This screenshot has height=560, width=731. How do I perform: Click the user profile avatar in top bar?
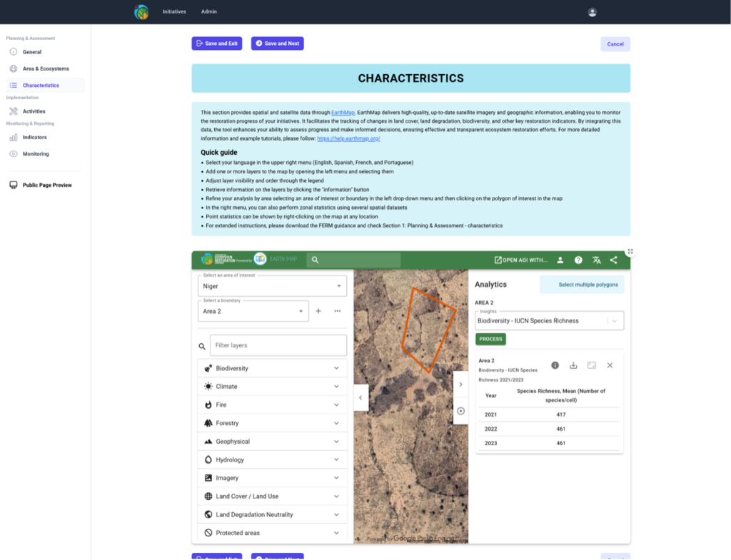pos(592,12)
